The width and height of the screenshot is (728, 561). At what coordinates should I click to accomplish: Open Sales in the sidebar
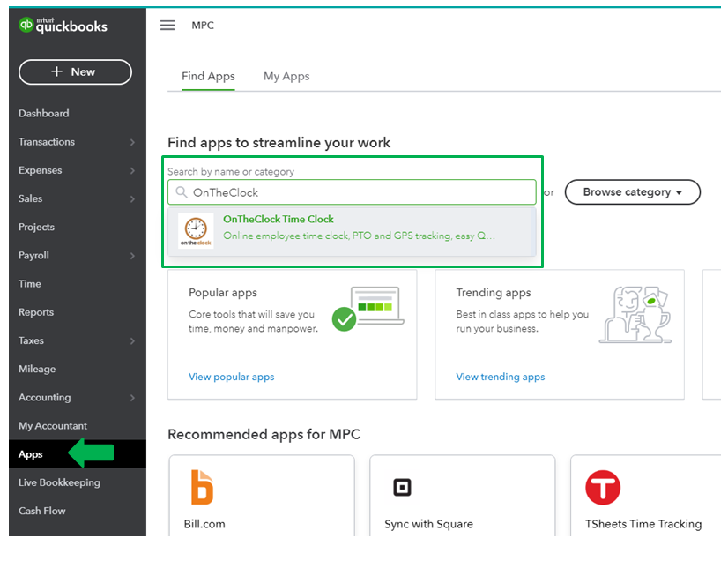click(30, 199)
